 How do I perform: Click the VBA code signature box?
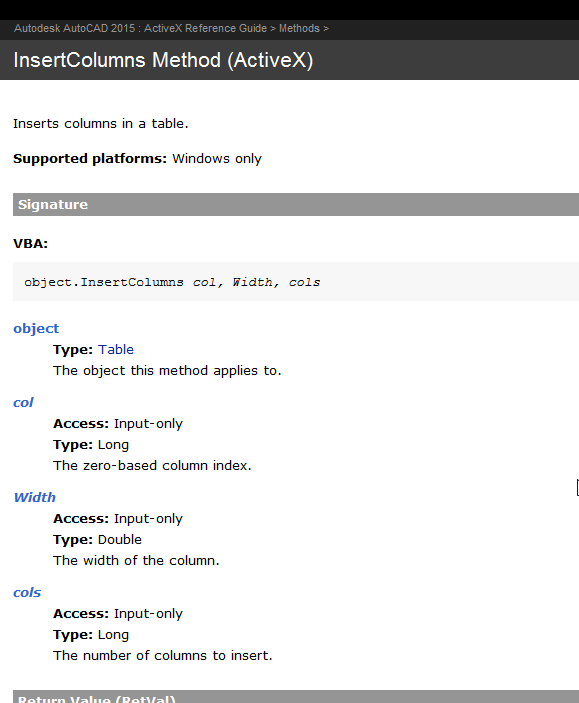[296, 282]
